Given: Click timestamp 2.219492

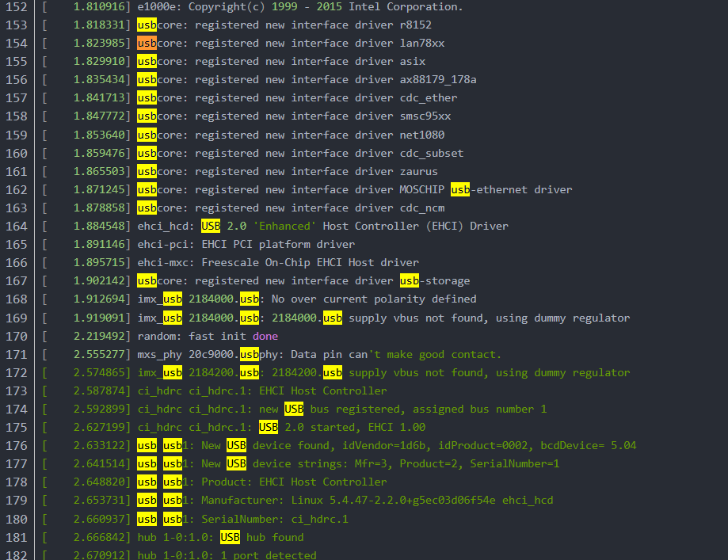Looking at the screenshot, I should pos(99,336).
